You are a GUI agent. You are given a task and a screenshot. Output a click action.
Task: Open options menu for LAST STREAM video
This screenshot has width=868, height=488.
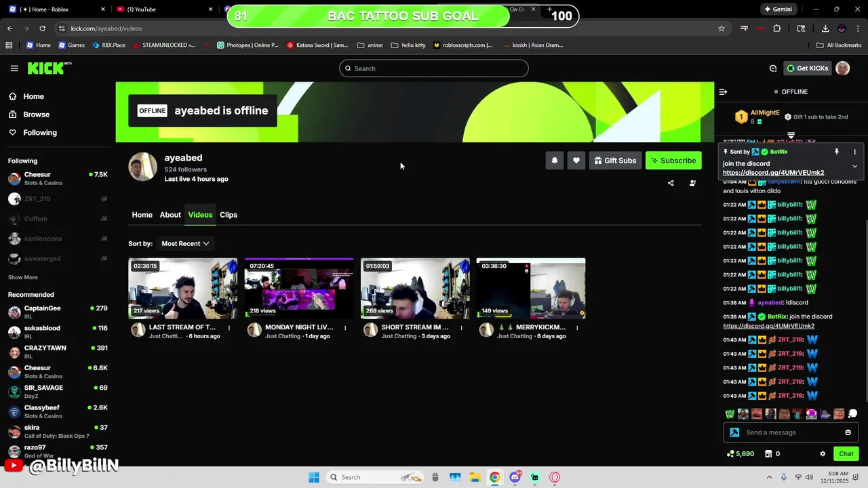point(229,328)
